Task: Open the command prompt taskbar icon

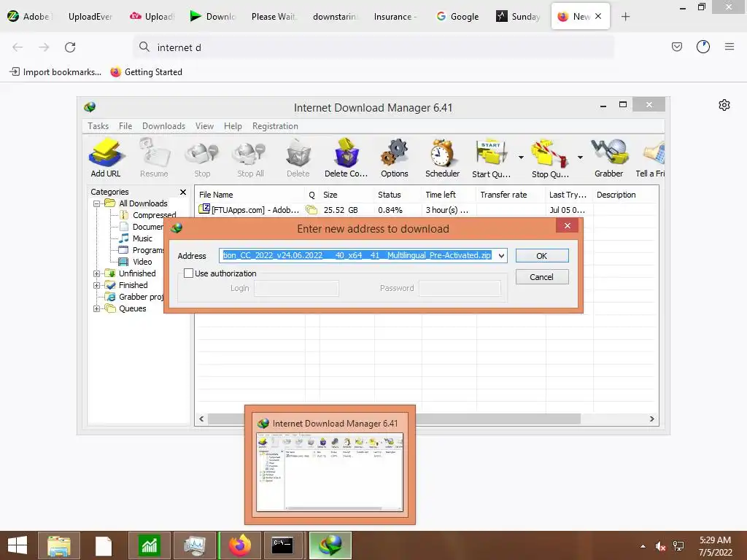Action: (x=283, y=545)
